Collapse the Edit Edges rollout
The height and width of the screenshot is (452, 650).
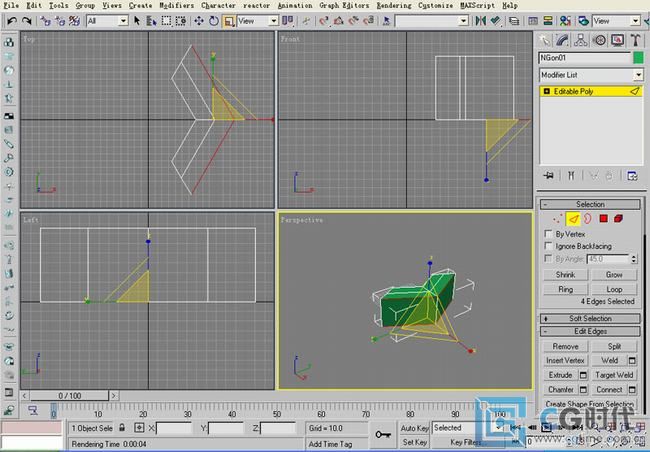click(x=590, y=331)
